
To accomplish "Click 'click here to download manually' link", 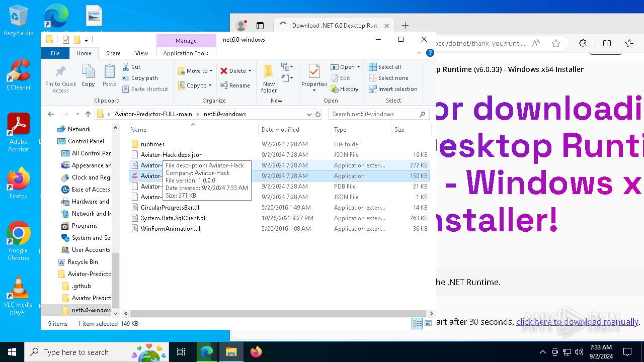I will tap(577, 322).
